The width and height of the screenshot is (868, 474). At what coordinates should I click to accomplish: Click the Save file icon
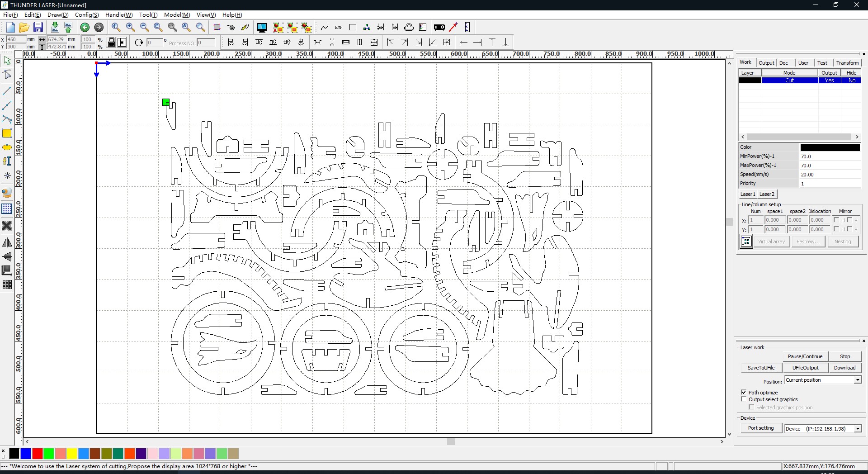(38, 27)
